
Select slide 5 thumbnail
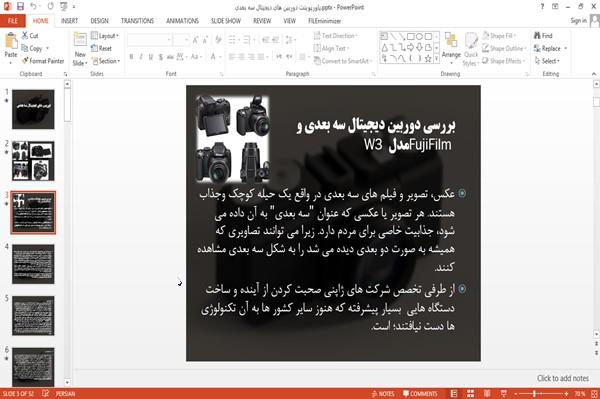pyautogui.click(x=33, y=316)
